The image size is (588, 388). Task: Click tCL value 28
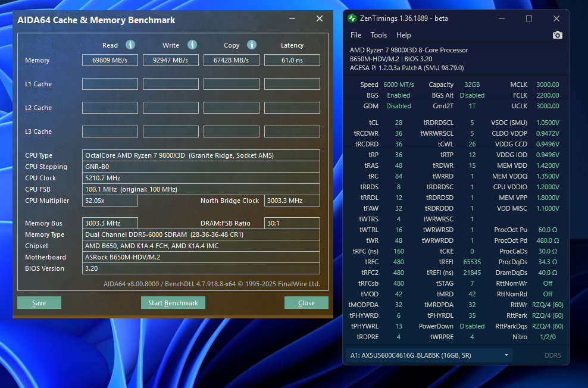tap(399, 123)
